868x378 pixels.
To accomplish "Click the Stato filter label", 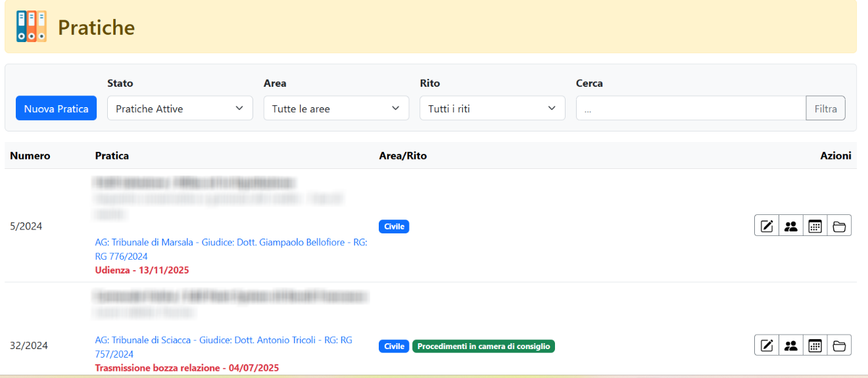I will point(120,83).
